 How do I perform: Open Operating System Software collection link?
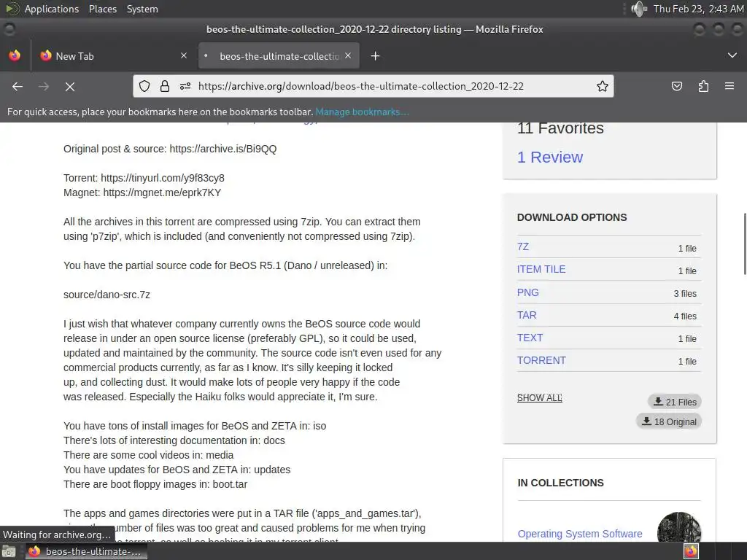[580, 534]
